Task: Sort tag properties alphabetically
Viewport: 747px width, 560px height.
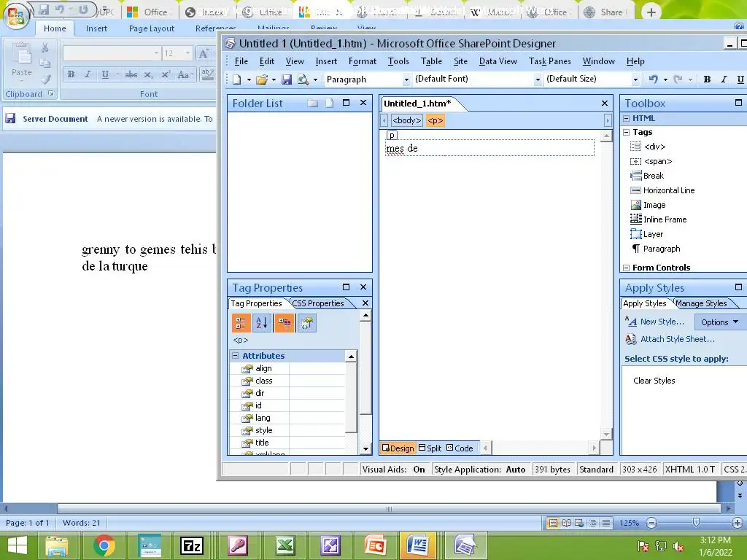Action: 263,323
